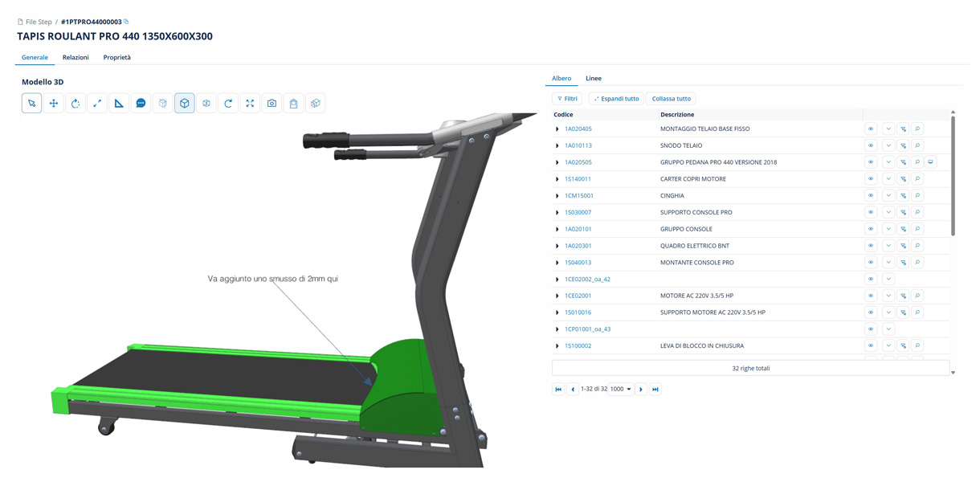Open the Linee tab
Viewport: 980px width, 486px height.
[x=593, y=79]
